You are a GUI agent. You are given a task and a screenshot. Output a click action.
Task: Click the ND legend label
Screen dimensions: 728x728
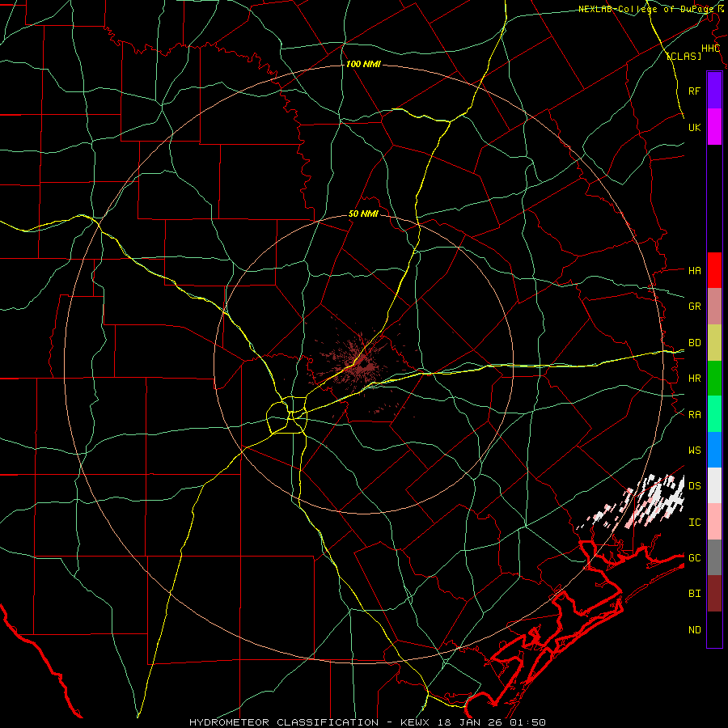[x=694, y=630]
